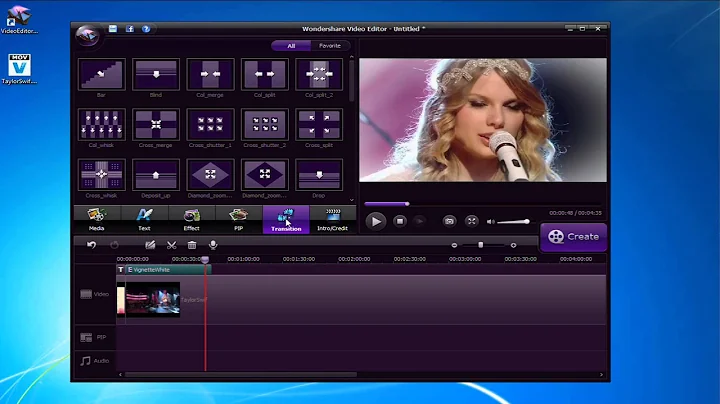Stop the preview playback

[x=400, y=221]
